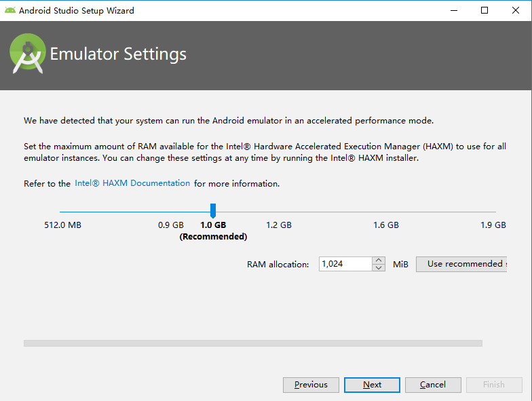Increase RAM allocation with up arrow
Image resolution: width=532 pixels, height=401 pixels.
pyautogui.click(x=379, y=261)
